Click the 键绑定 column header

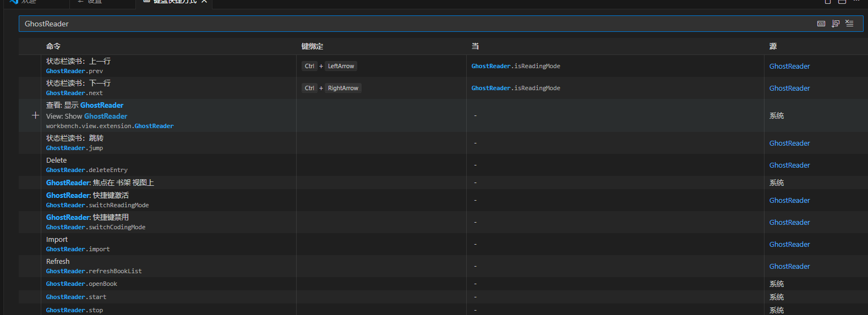[312, 46]
